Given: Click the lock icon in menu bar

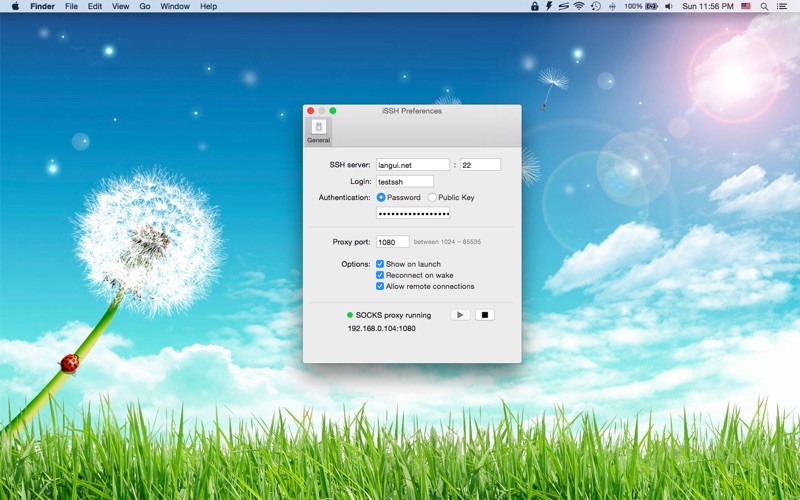Looking at the screenshot, I should (x=534, y=6).
